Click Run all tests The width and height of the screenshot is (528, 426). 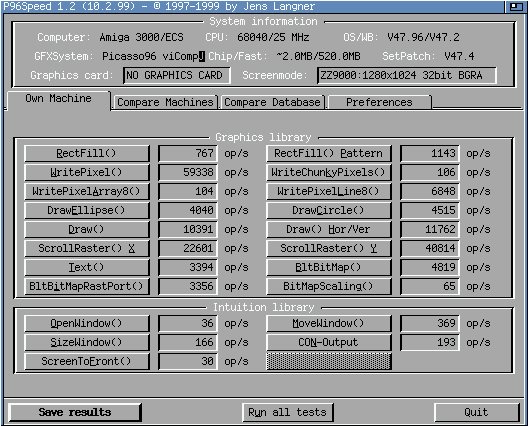(x=288, y=412)
